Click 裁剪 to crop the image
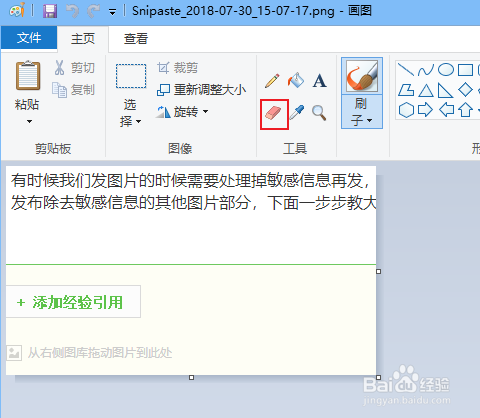This screenshot has height=418, width=480. pyautogui.click(x=177, y=68)
